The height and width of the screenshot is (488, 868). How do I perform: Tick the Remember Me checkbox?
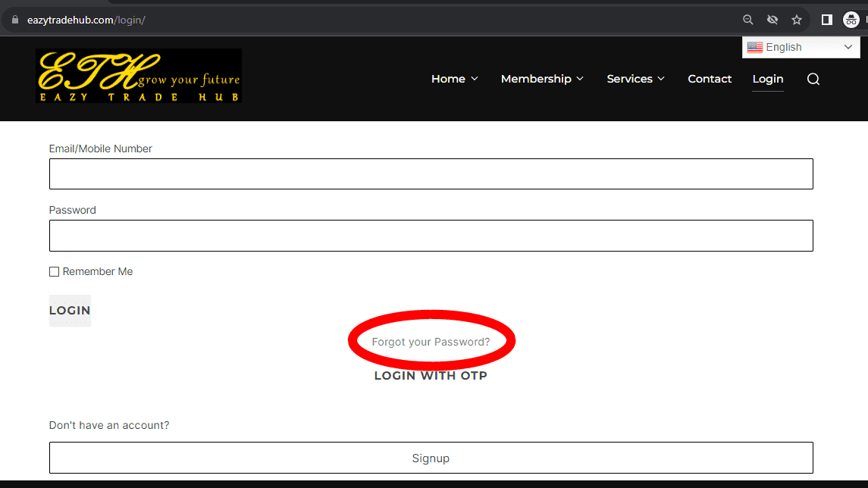click(54, 271)
